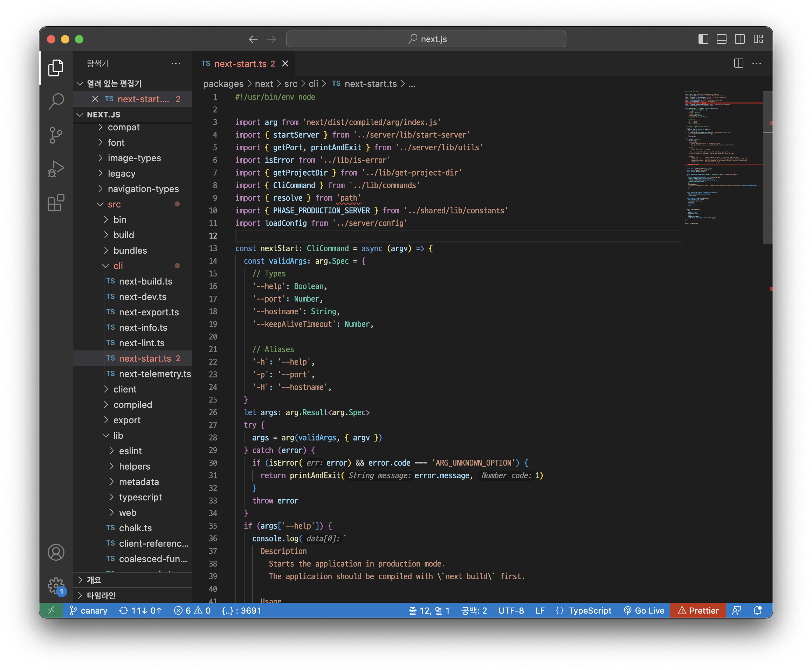
Task: Change indentation spaces setting in status bar
Action: pos(474,610)
